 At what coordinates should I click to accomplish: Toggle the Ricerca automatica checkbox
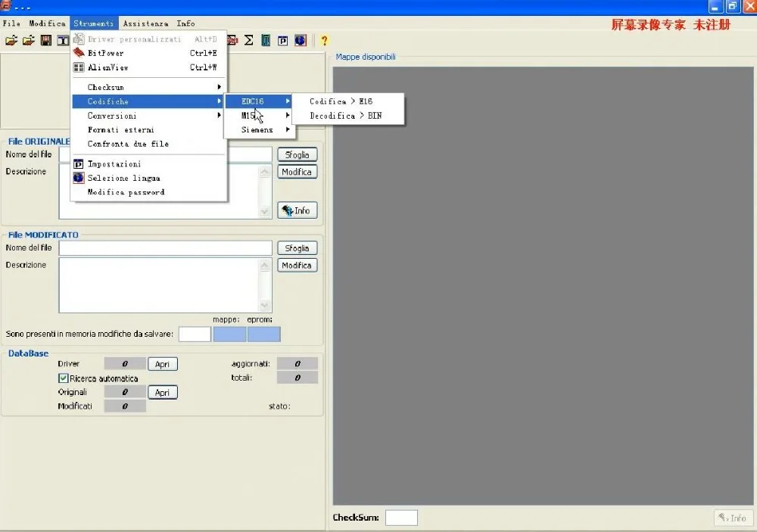coord(64,378)
